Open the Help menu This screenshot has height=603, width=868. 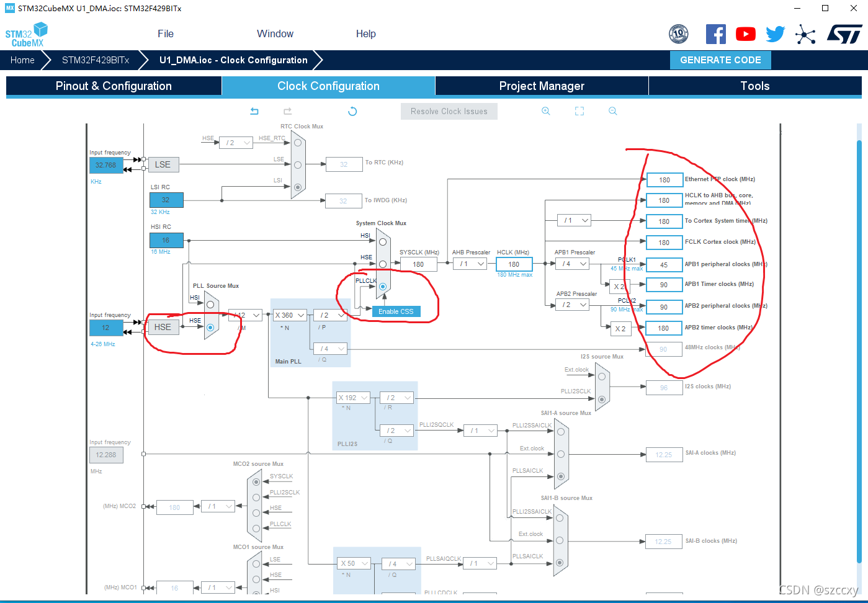(366, 34)
